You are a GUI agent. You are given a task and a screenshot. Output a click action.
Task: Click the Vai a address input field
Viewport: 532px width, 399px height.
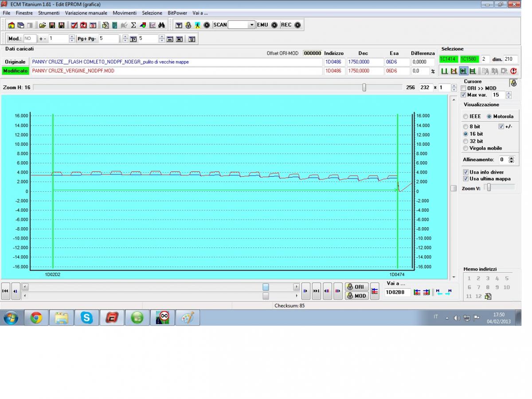click(x=398, y=292)
